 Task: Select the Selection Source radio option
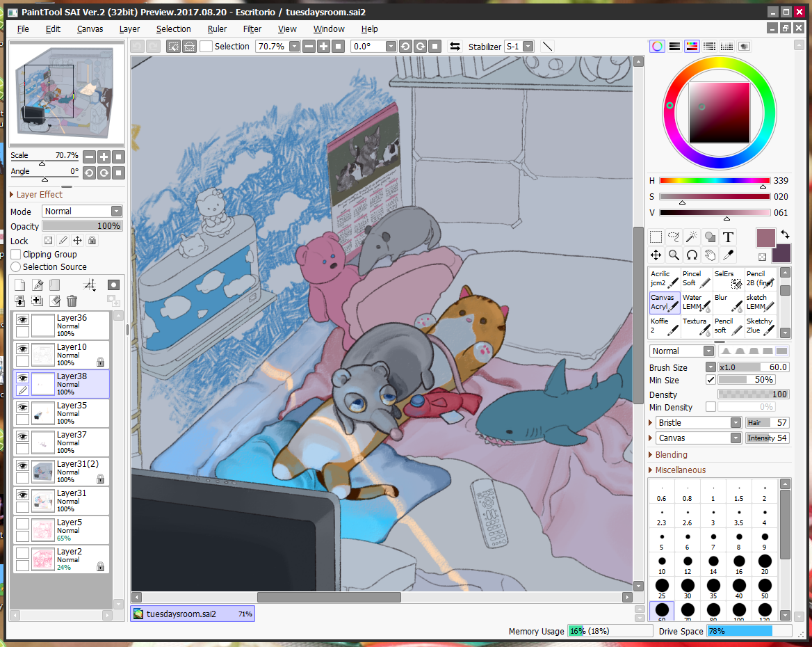(16, 267)
